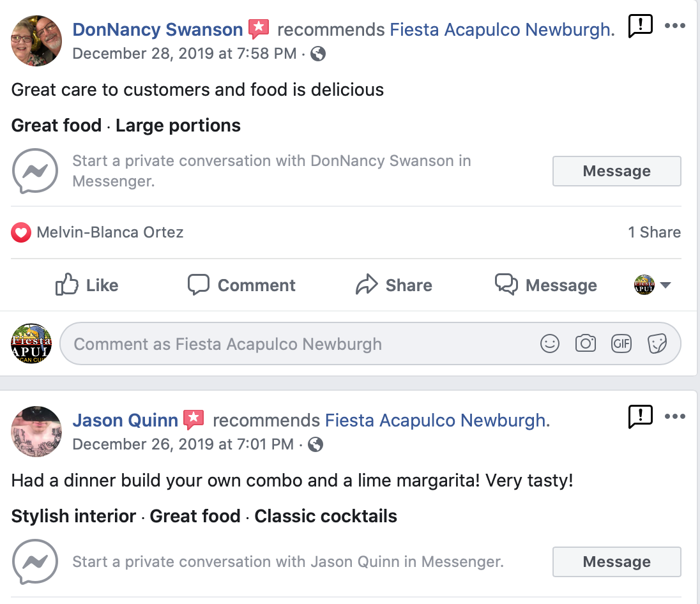
Task: Report DonNancy Swanson's recommendation via flag icon
Action: tap(640, 26)
